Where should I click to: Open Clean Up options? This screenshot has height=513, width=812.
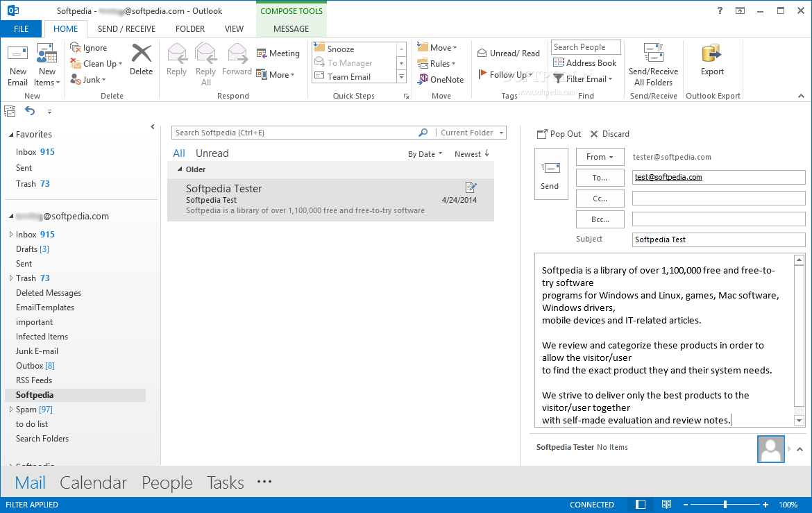click(96, 64)
